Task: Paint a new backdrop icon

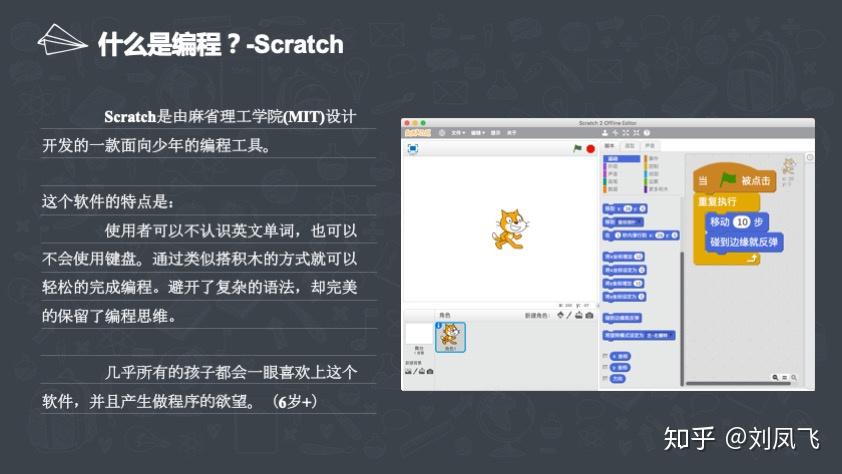Action: [x=415, y=371]
